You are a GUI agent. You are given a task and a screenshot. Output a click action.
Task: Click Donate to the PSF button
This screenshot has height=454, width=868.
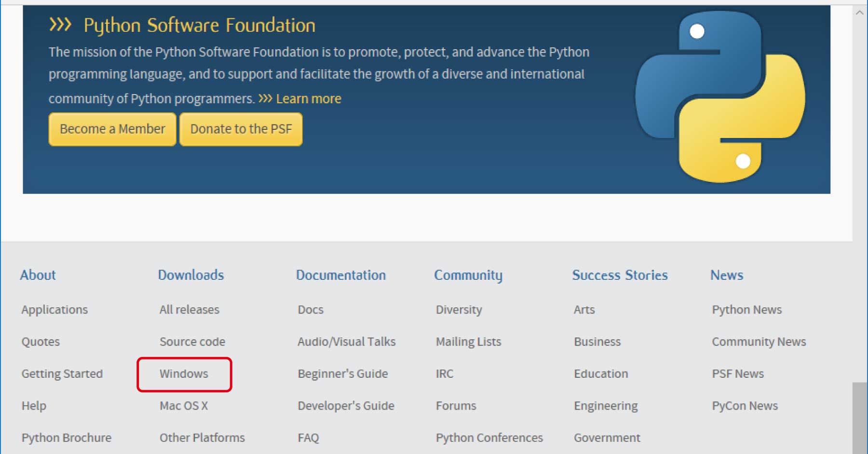(241, 129)
